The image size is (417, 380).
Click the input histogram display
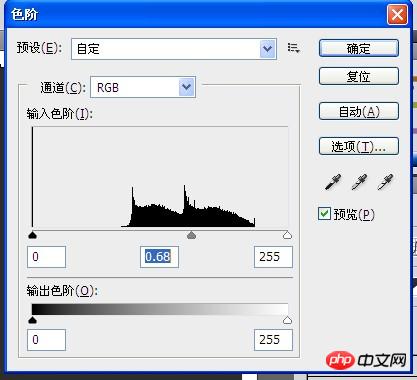click(160, 177)
